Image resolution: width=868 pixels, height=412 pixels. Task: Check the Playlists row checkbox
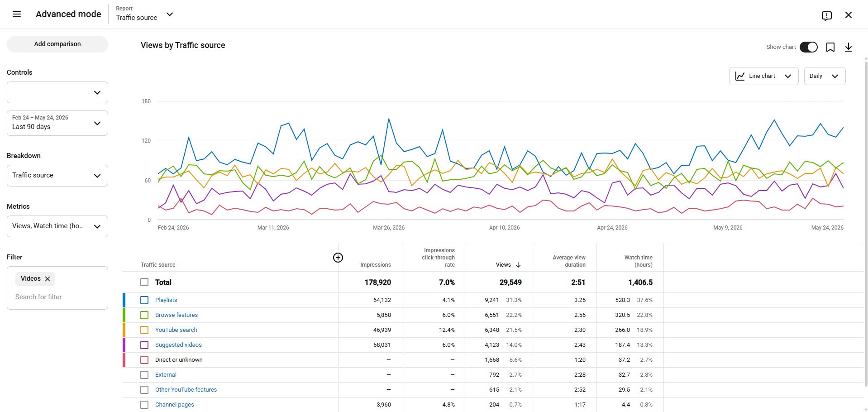144,300
